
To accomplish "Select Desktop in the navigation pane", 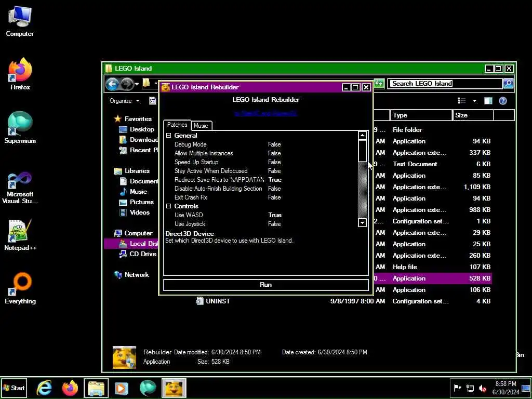I will pyautogui.click(x=137, y=129).
